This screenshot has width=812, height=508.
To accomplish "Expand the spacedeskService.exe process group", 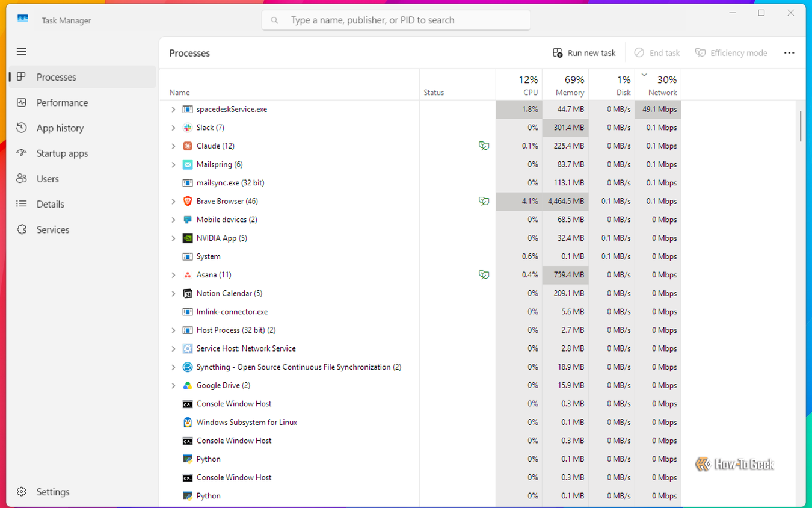I will (173, 110).
